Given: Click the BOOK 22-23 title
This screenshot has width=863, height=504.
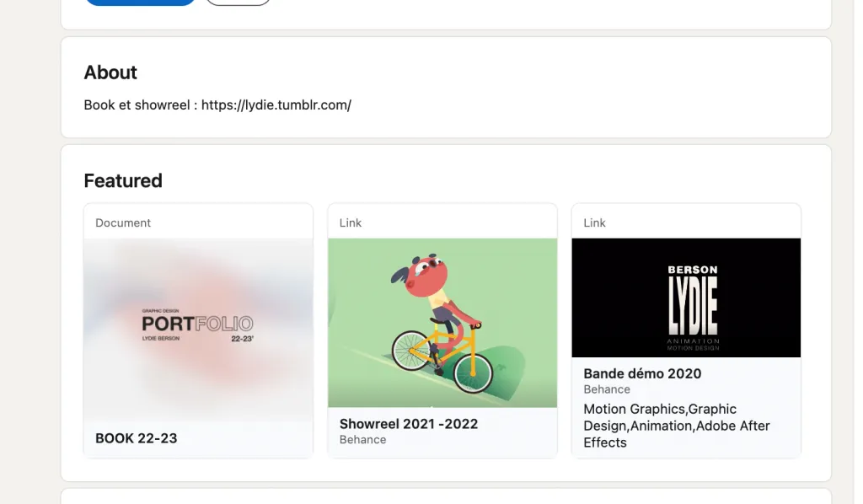Looking at the screenshot, I should click(136, 438).
